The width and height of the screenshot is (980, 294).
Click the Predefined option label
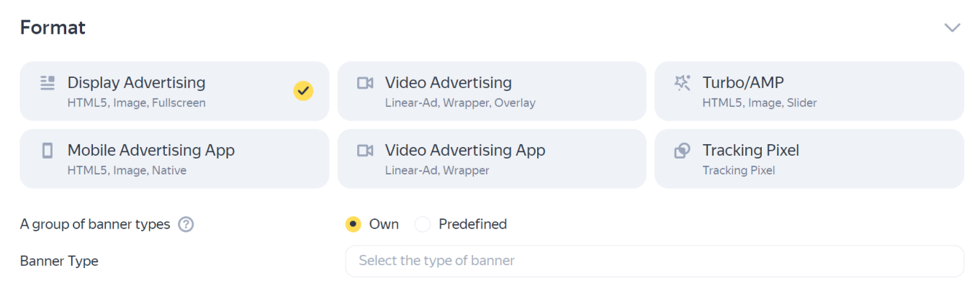coord(472,224)
